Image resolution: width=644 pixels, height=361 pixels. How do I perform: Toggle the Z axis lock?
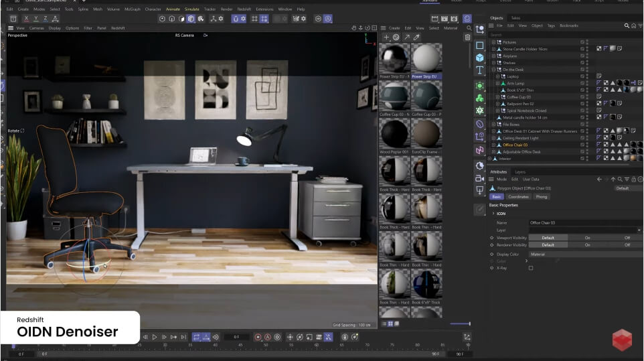point(45,19)
